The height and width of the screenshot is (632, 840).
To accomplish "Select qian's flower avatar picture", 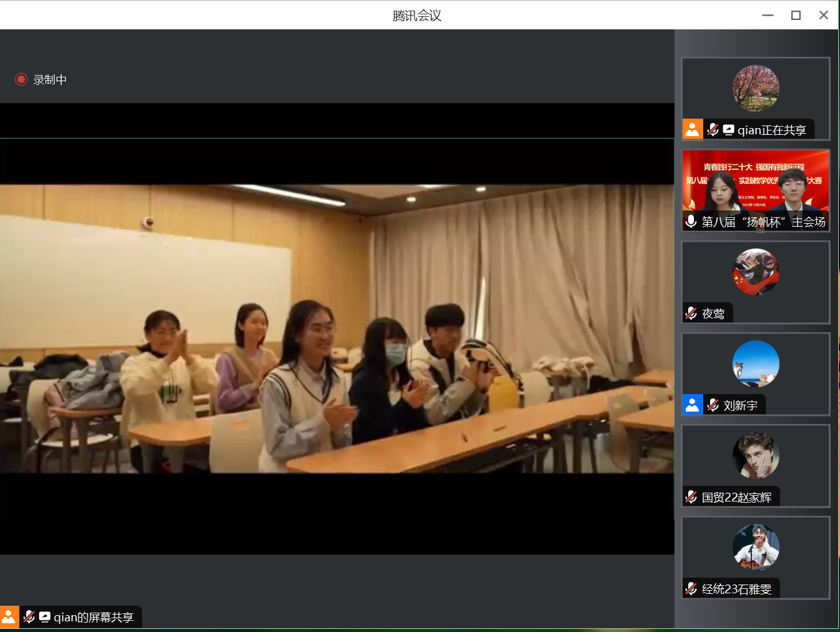I will pos(755,88).
